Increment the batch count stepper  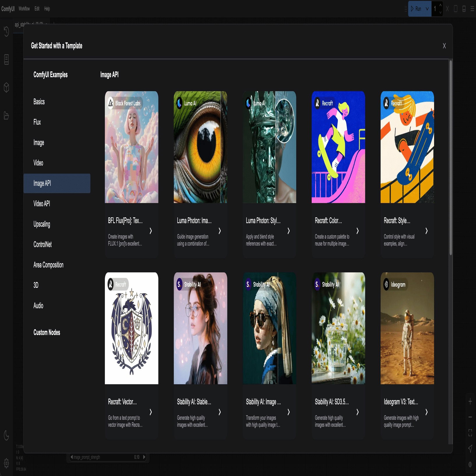[x=440, y=5]
